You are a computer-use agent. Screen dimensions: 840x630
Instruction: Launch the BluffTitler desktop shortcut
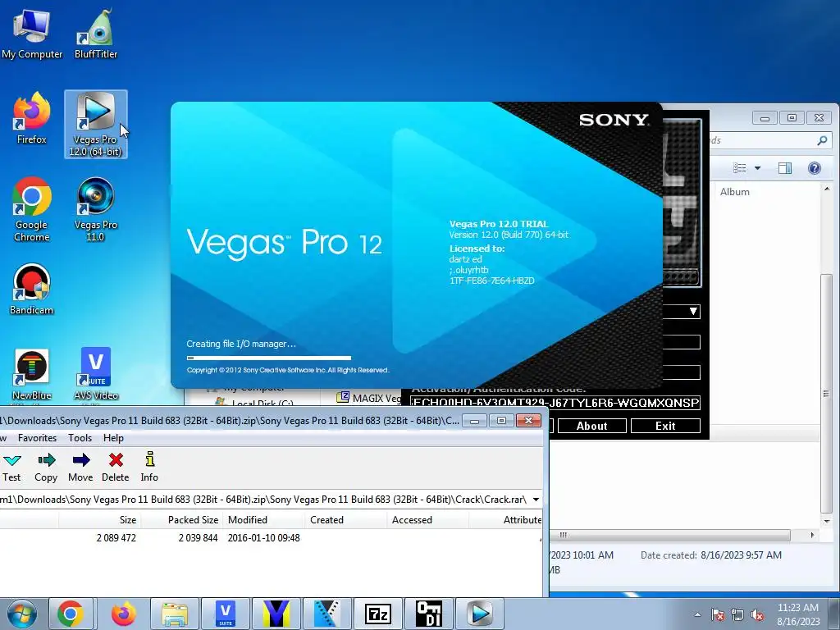pyautogui.click(x=96, y=33)
